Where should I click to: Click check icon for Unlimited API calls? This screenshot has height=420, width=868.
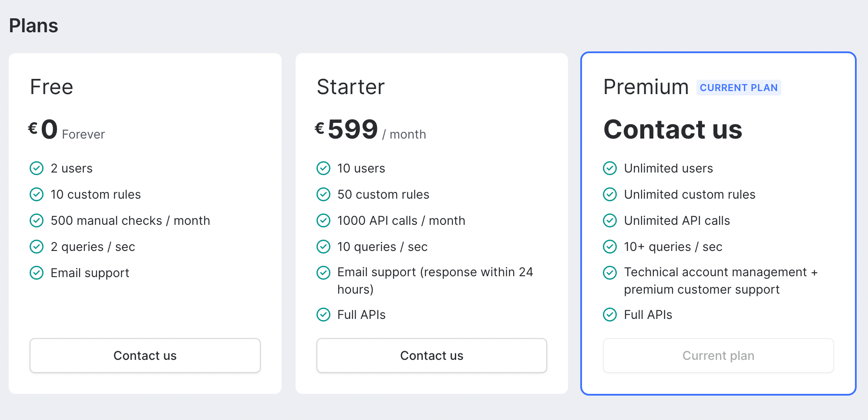point(610,220)
